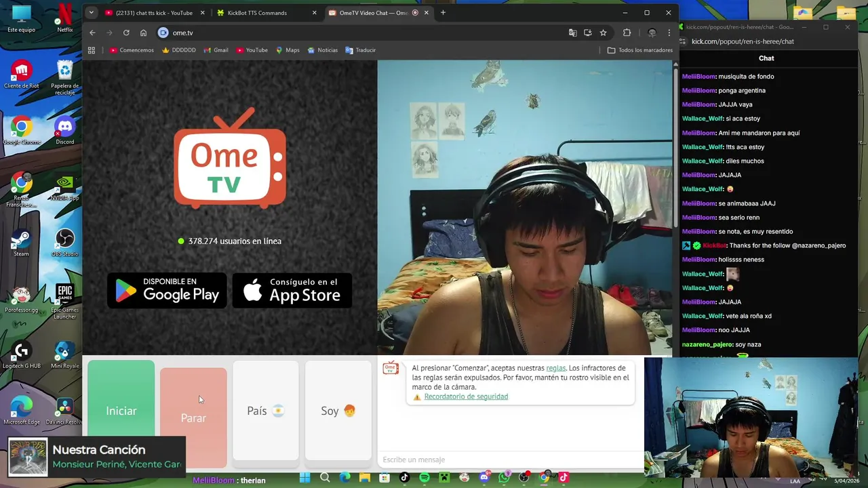Open WhatsApp from taskbar
Image resolution: width=868 pixels, height=488 pixels.
504,477
